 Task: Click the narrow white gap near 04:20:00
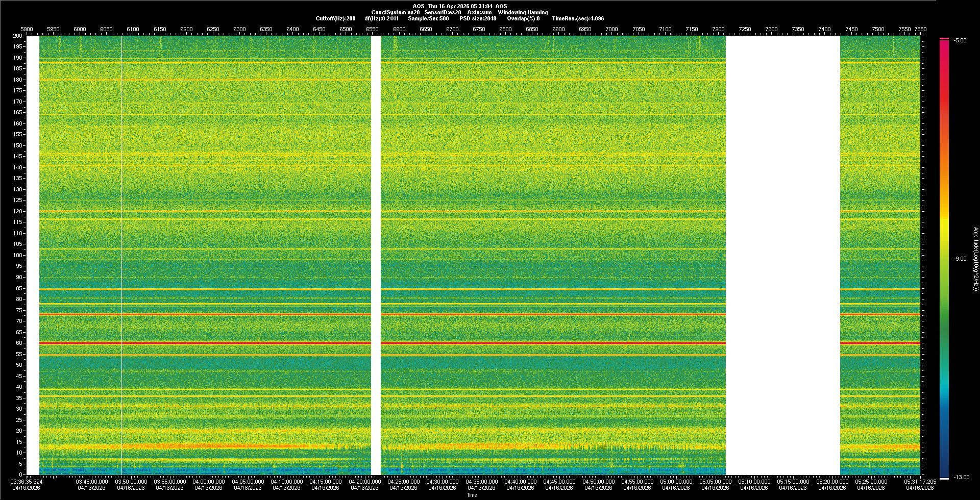point(376,255)
